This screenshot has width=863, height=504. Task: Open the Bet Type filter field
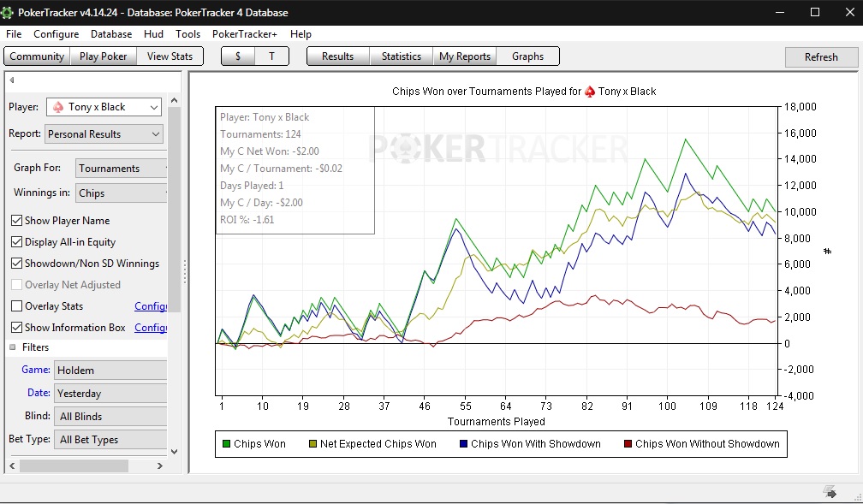110,440
